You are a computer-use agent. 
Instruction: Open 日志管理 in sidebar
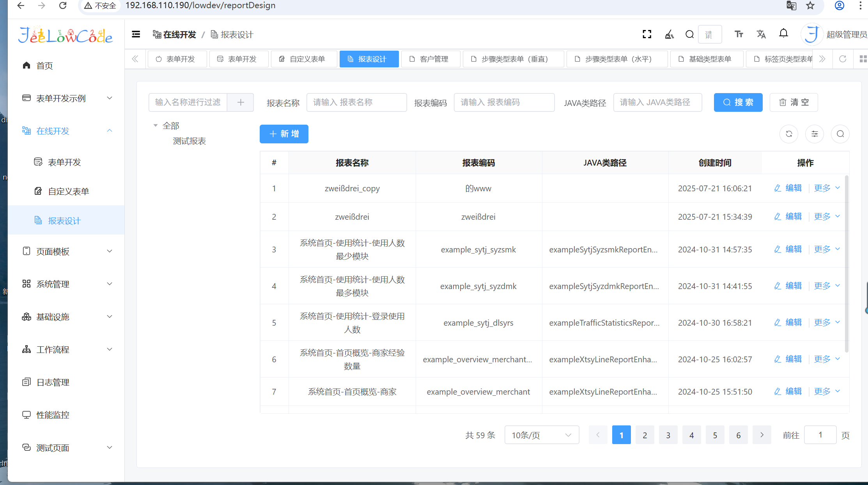pyautogui.click(x=66, y=382)
